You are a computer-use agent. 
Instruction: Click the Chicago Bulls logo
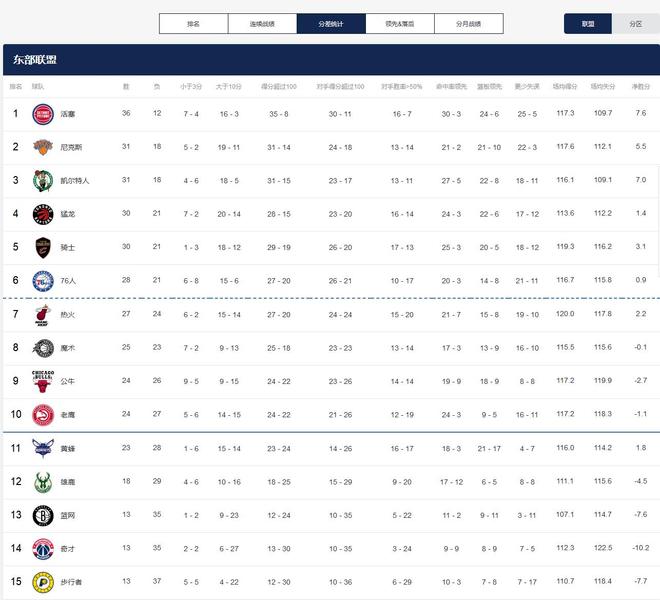point(42,381)
